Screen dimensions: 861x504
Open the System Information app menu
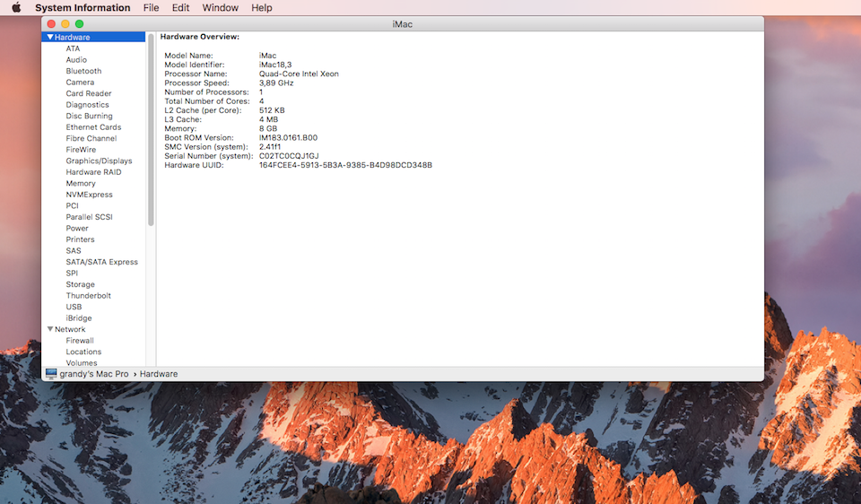pos(83,7)
